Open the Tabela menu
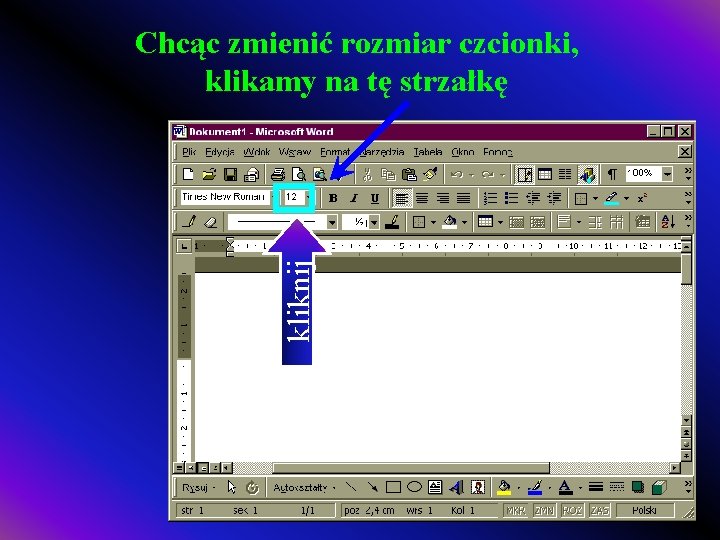Screen dimensions: 720x540 (x=428, y=152)
